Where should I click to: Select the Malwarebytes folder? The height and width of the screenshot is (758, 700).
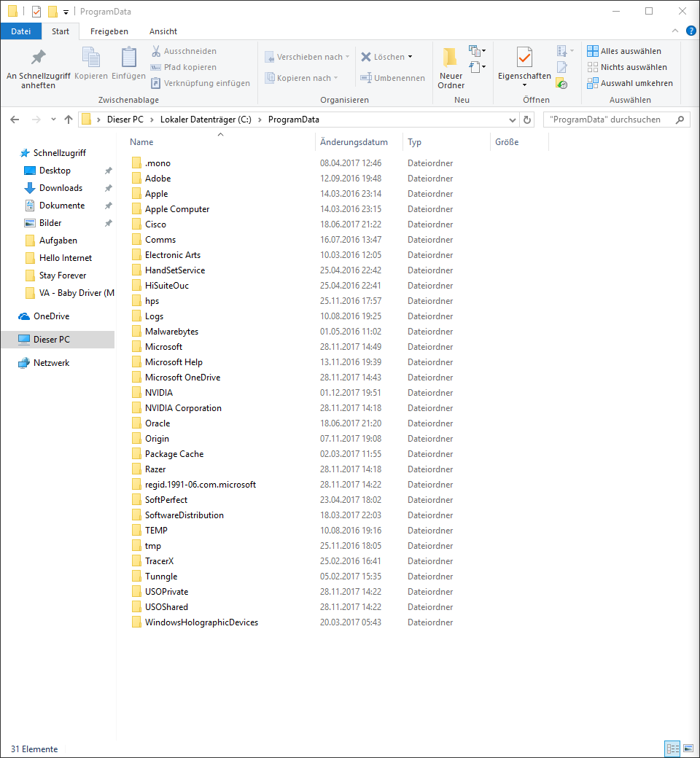point(172,332)
